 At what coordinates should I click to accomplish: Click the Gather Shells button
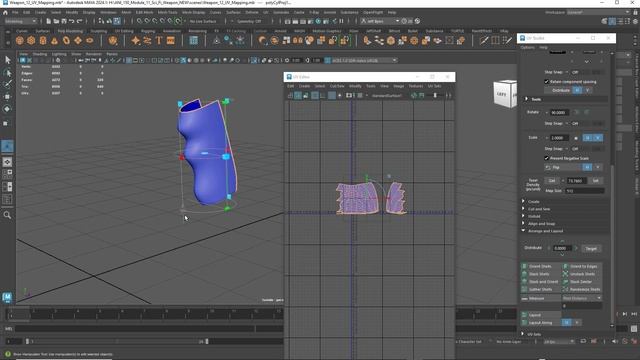(x=540, y=289)
